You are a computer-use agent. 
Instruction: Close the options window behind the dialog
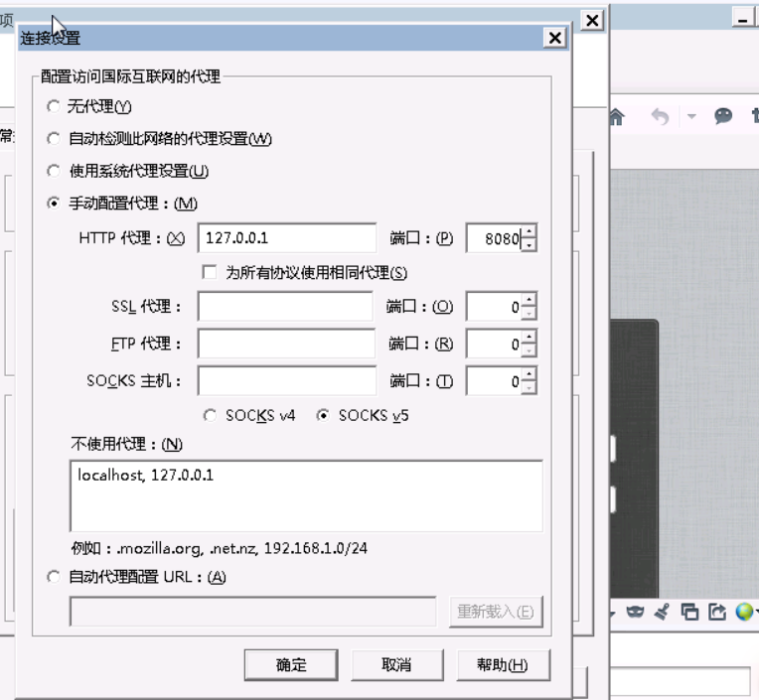(592, 20)
